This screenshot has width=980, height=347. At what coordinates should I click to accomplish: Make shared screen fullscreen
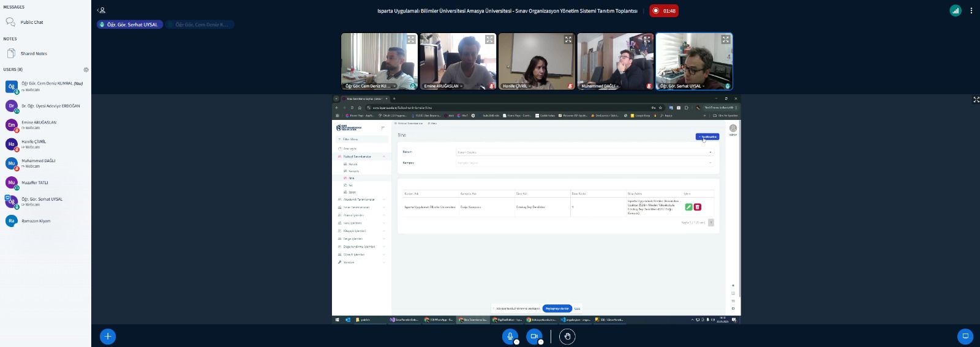[x=976, y=99]
